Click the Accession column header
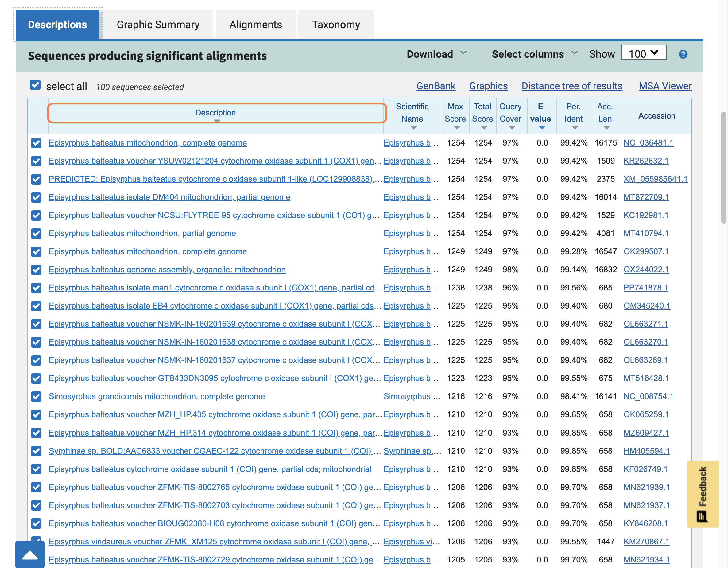The height and width of the screenshot is (568, 728). [656, 116]
